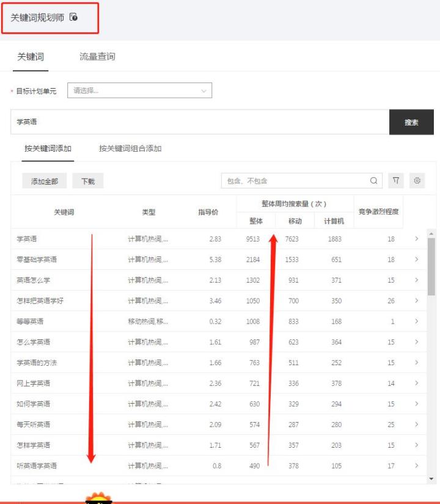Click keyword cell 怎样学英语

click(34, 445)
